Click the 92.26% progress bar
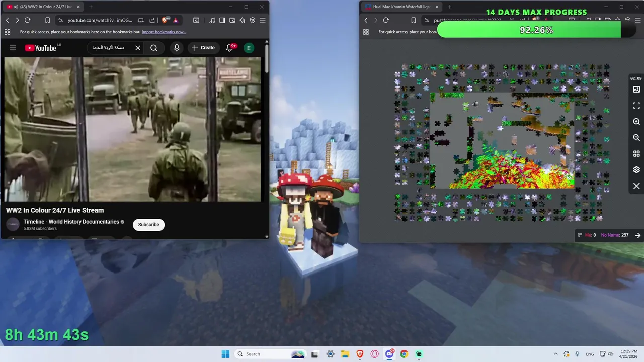Viewport: 644px width, 362px height. 536,30
